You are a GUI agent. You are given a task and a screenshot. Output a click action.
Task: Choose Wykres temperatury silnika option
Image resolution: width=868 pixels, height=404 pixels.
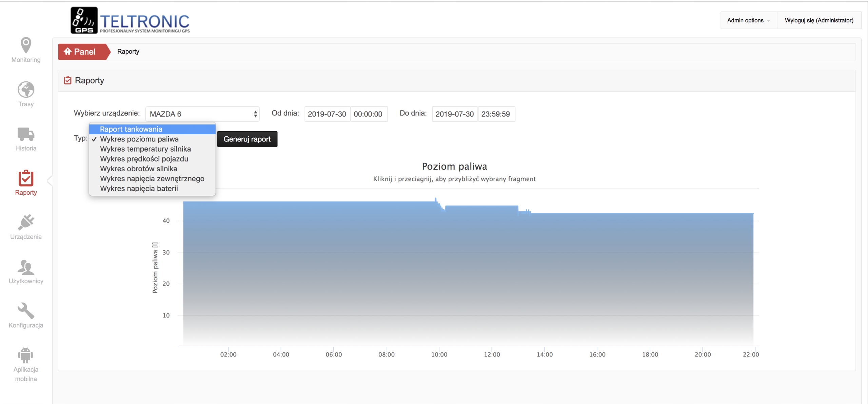click(145, 149)
